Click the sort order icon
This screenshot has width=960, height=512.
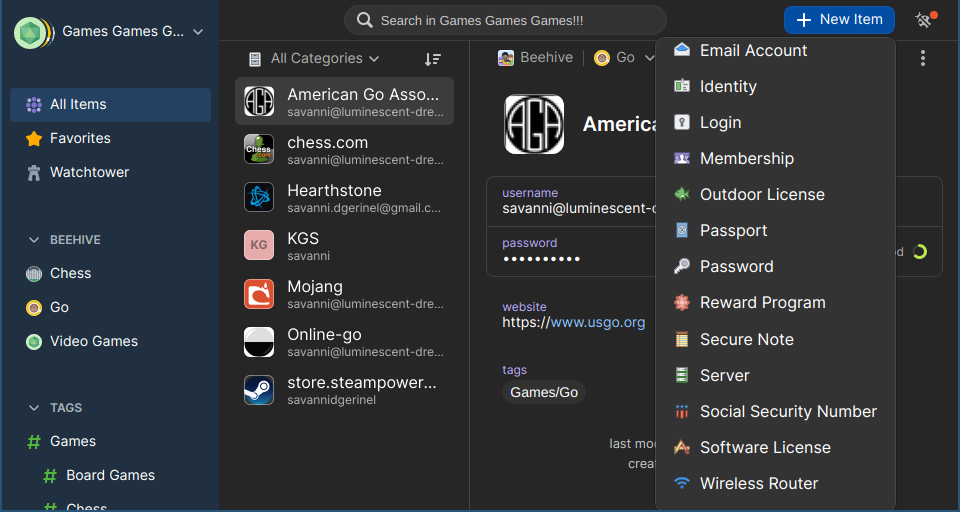[x=433, y=59]
